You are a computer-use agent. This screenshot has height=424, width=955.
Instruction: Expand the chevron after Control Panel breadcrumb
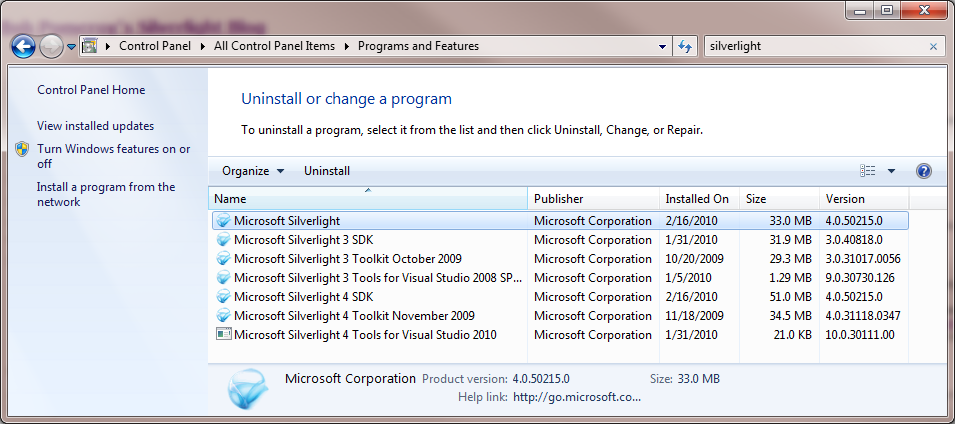[x=203, y=46]
